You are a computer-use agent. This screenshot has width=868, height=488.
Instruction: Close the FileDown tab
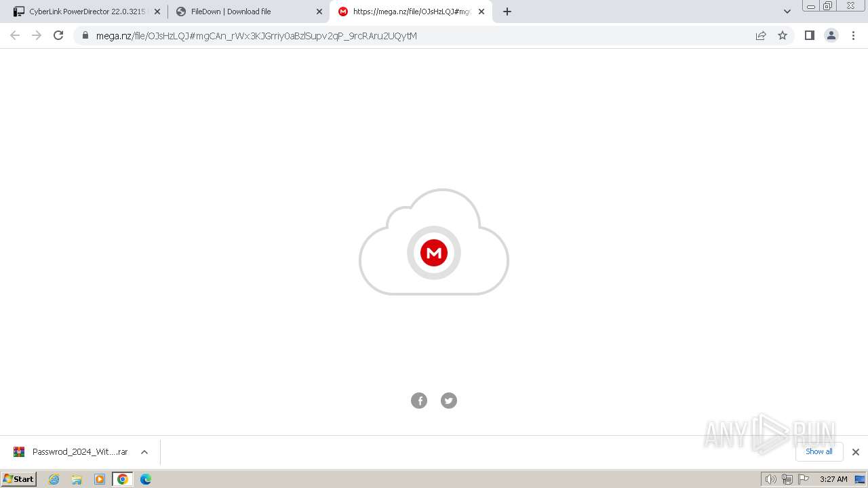tap(319, 12)
